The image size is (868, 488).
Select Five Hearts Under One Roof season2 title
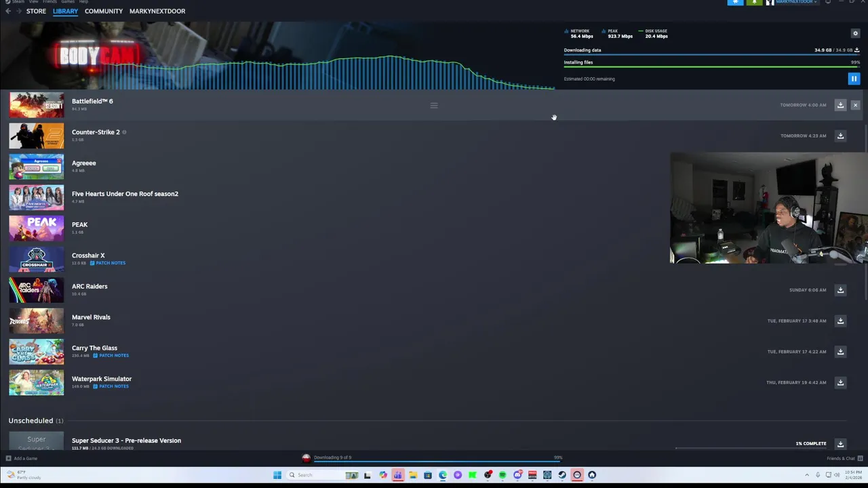tap(125, 194)
